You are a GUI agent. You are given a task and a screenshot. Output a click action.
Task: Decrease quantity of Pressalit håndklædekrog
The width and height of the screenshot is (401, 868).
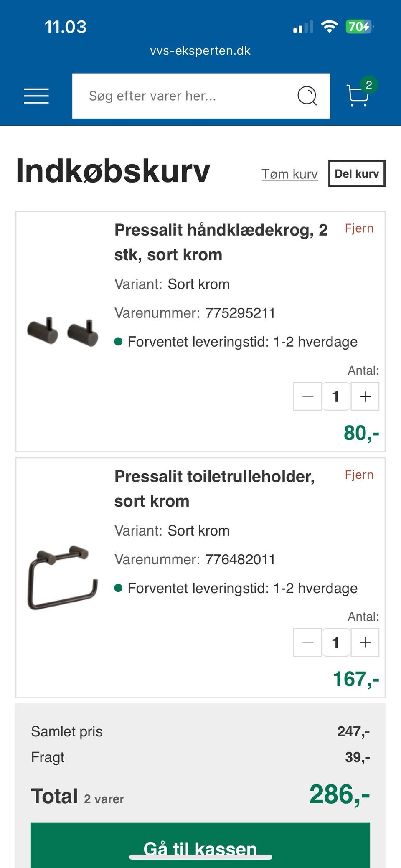[307, 396]
